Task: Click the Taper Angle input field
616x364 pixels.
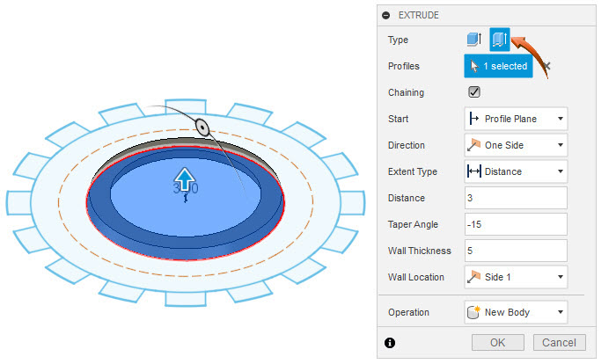Action: (x=516, y=224)
